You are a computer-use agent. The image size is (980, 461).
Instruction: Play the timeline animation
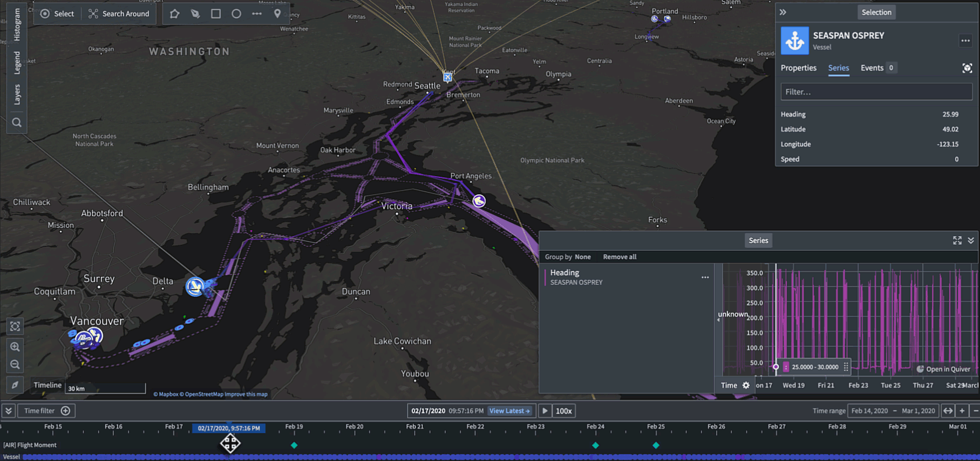coord(545,411)
